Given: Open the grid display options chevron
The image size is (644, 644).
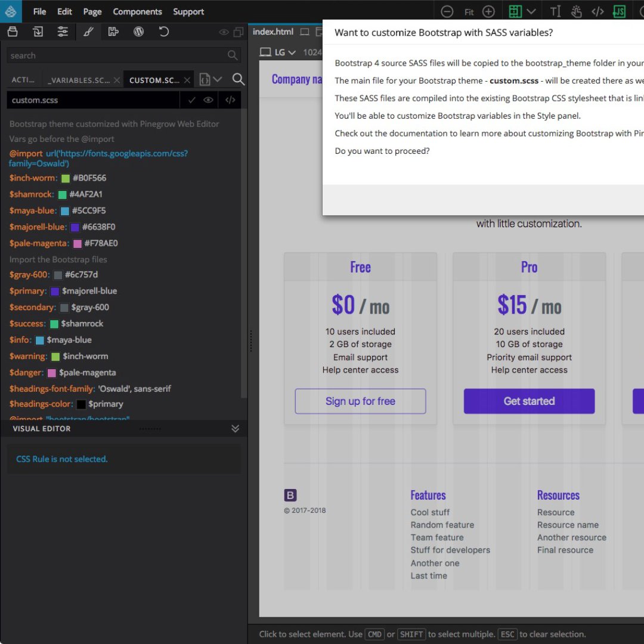Looking at the screenshot, I should 531,11.
